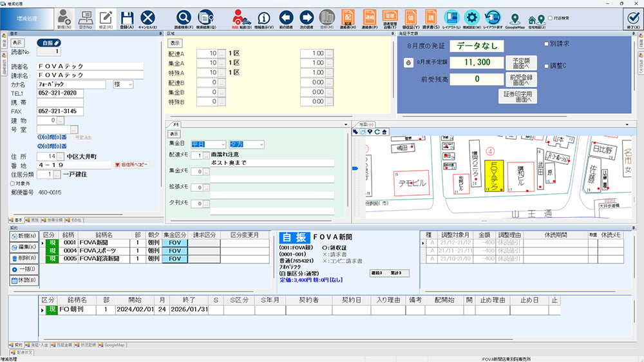The height and width of the screenshot is (362, 644).
Task: Toggle the 調整C checkbox
Action: 546,66
